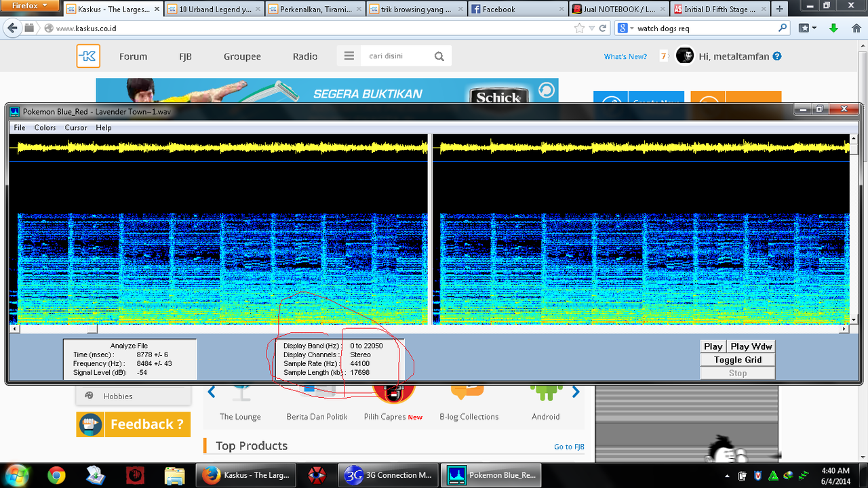Image resolution: width=868 pixels, height=488 pixels.
Task: Open Google Chrome from the taskbar
Action: tap(56, 475)
